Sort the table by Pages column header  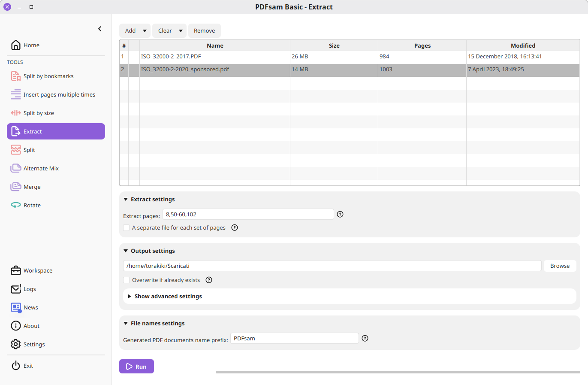point(422,45)
